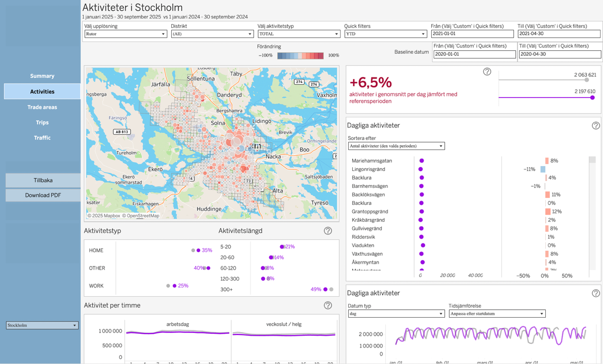Open help icon in the +6,5% summary card
This screenshot has width=603, height=364.
(487, 72)
